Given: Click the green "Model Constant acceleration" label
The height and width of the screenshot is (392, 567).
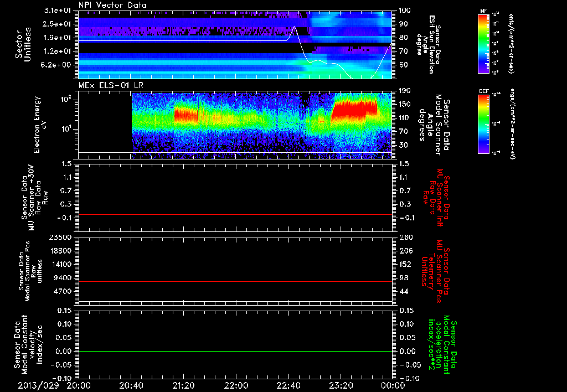Looking at the screenshot, I should [442, 344].
